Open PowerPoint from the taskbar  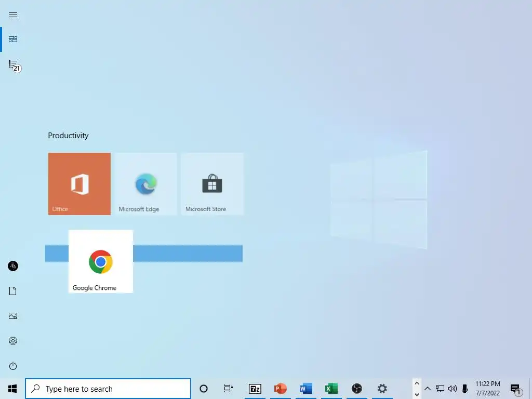pyautogui.click(x=280, y=389)
